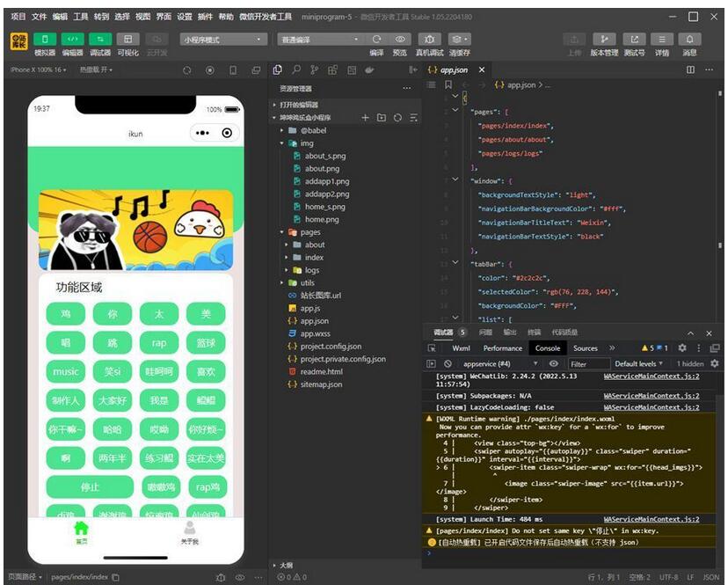
Task: Toggle the simulator panel button in toolbar
Action: click(x=44, y=40)
